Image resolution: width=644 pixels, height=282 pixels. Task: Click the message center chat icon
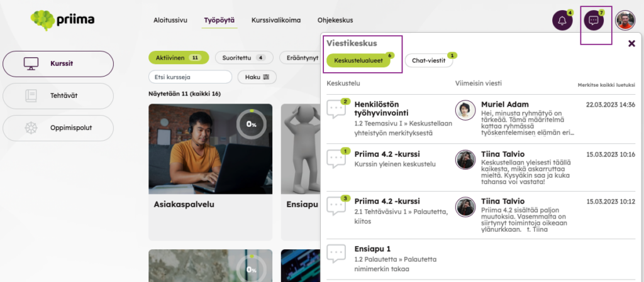pos(593,21)
